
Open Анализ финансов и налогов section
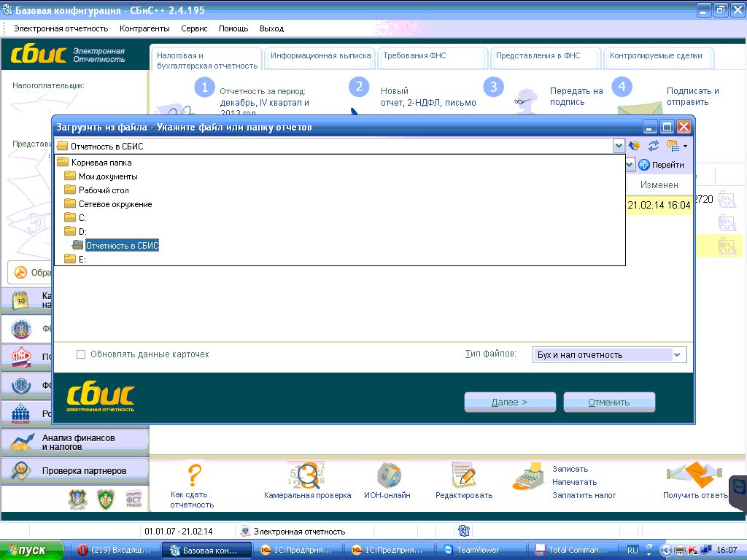75,443
